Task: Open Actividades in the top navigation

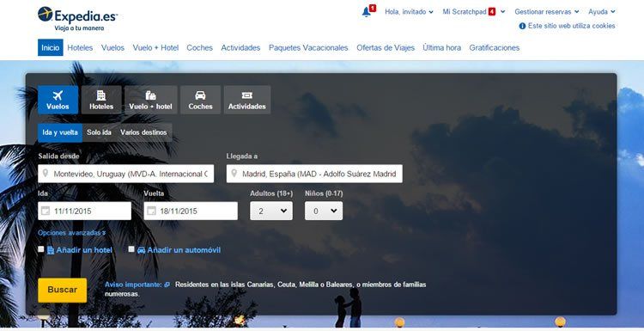Action: (240, 47)
